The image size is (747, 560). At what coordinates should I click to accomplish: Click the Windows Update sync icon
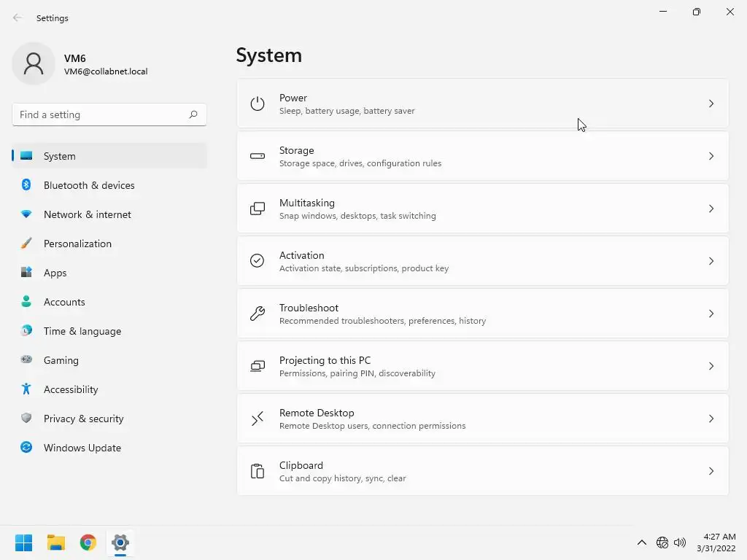tap(26, 447)
